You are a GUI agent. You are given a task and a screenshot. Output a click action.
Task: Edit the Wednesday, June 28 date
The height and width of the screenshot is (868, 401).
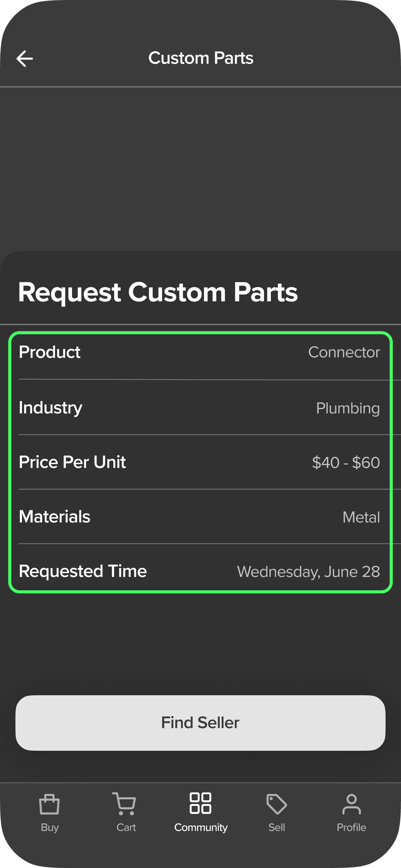coord(308,572)
